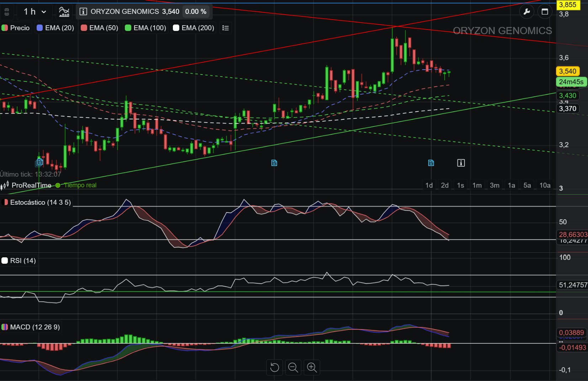
Task: Toggle the EMA (200) legend item
Action: [194, 28]
